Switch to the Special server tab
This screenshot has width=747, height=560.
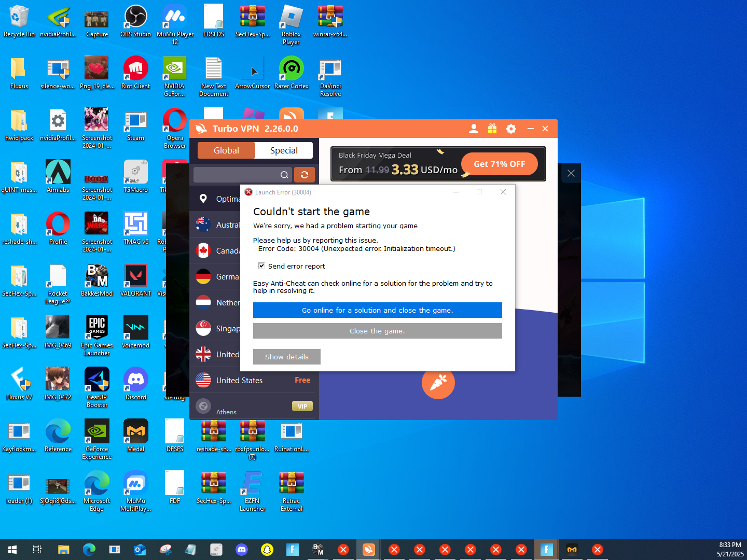pos(284,150)
